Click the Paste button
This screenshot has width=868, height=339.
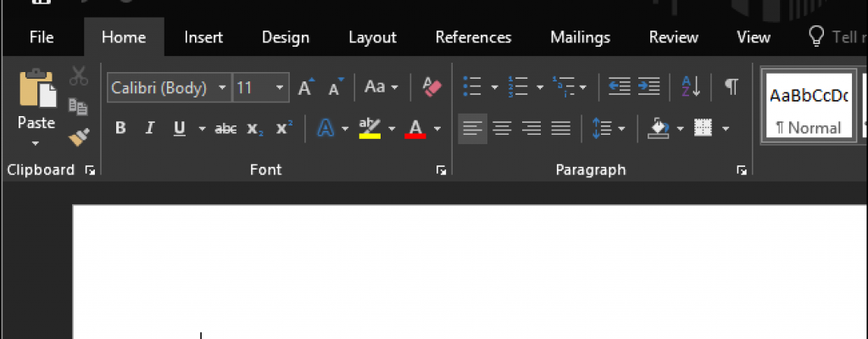[36, 102]
